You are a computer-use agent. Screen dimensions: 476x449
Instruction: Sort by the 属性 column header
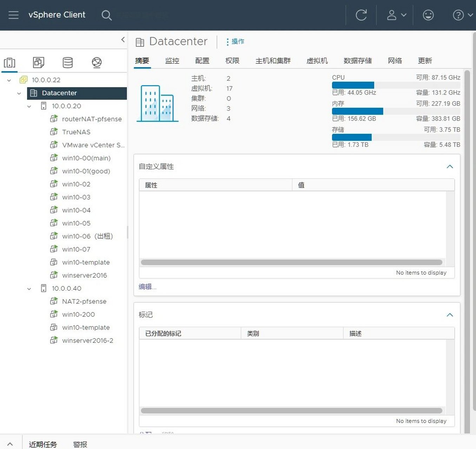click(x=216, y=185)
